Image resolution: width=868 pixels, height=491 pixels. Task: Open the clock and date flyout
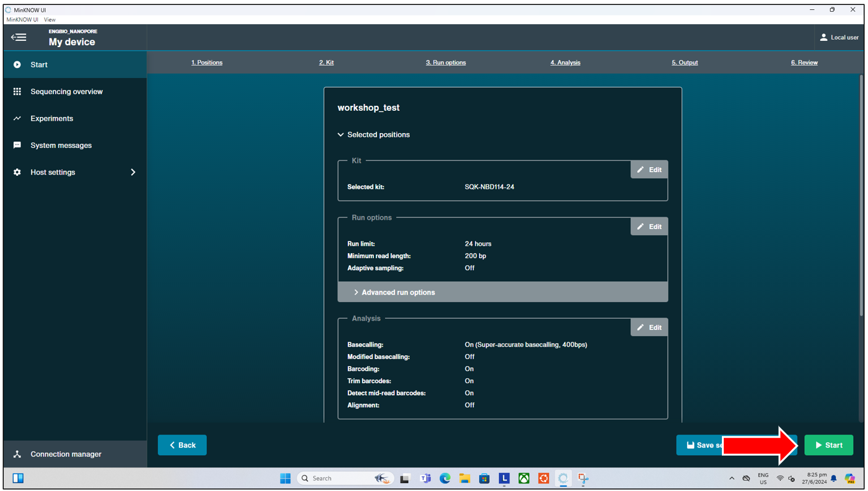(815, 479)
